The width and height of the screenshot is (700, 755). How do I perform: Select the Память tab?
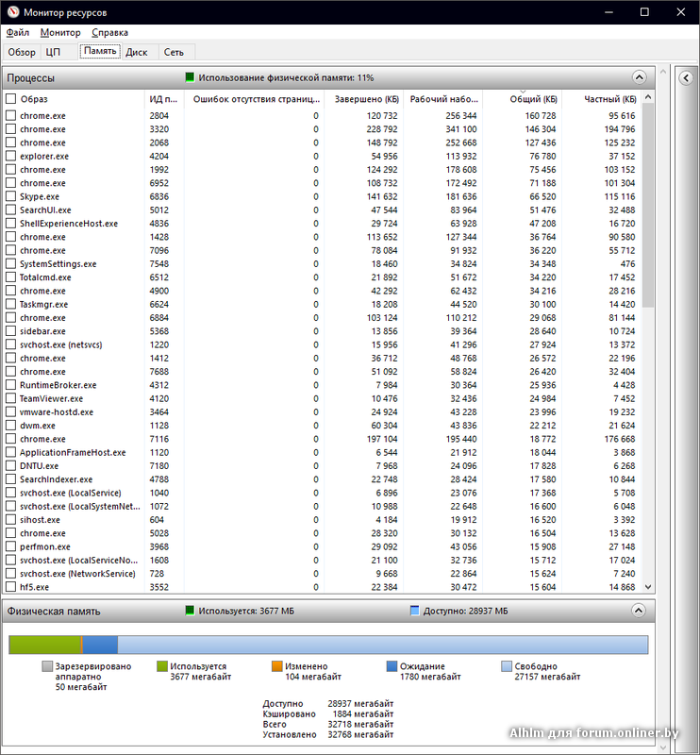(100, 51)
